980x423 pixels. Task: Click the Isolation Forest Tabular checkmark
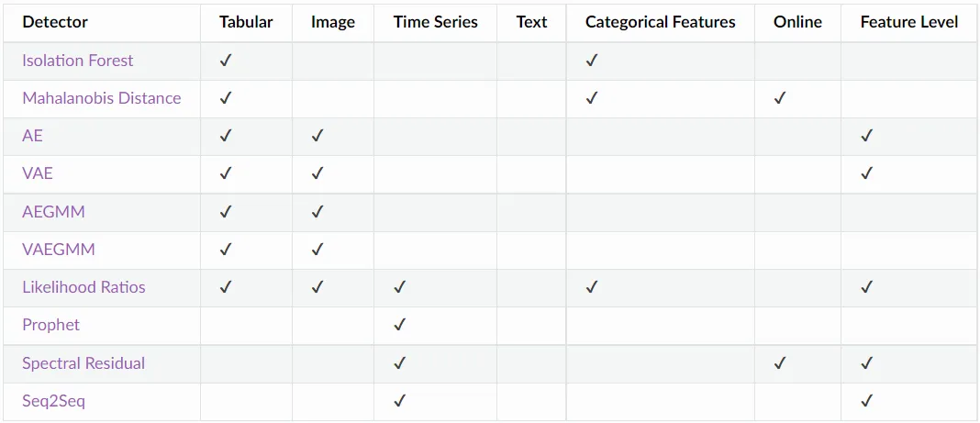point(226,61)
